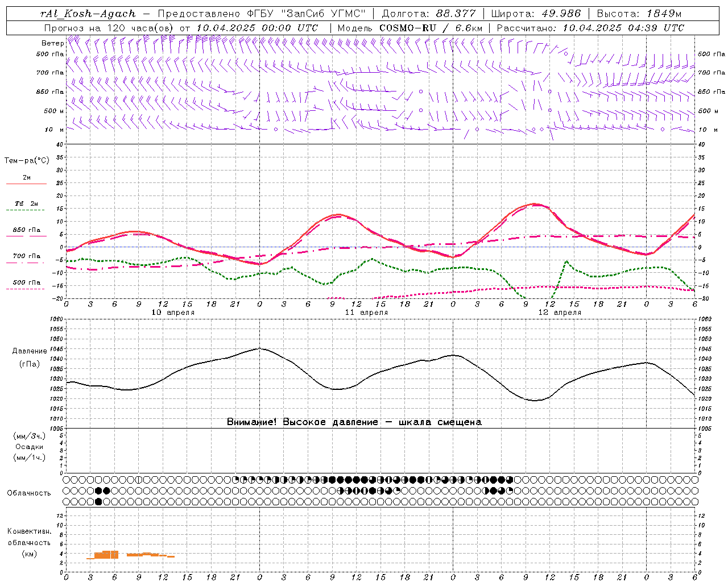The image size is (728, 582).
Task: Click the 'Высота: 1849м' elevation value
Action: (x=639, y=14)
